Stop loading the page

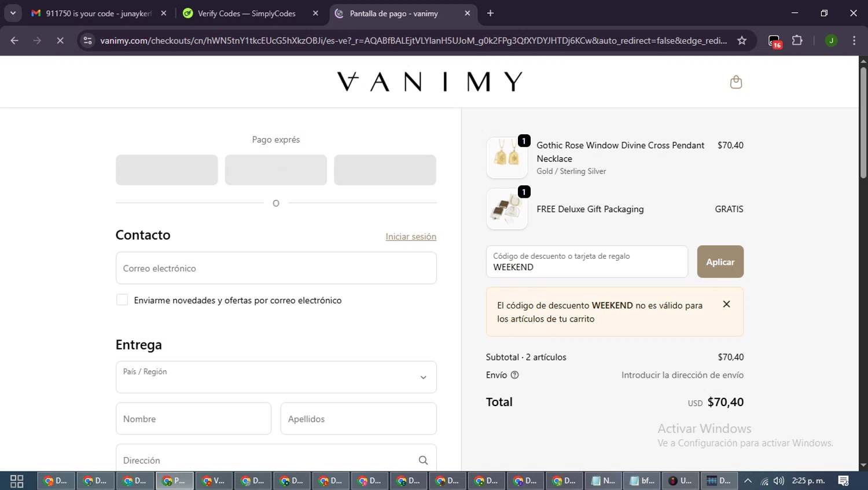pos(60,40)
